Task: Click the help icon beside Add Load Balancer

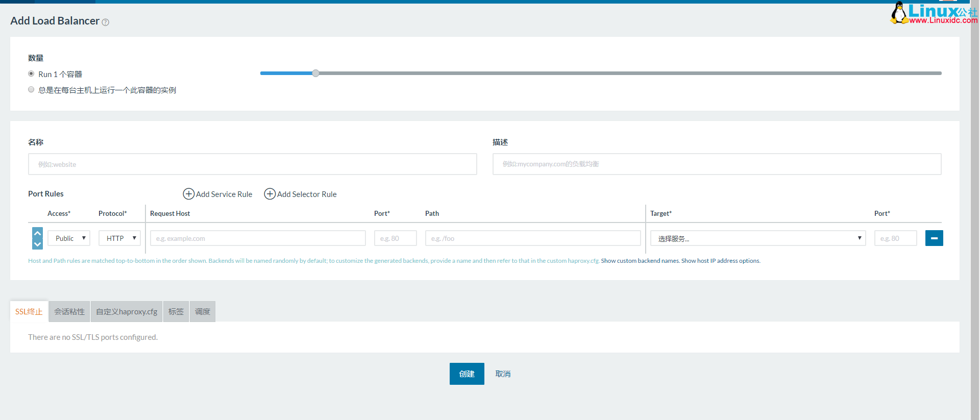Action: click(x=105, y=22)
